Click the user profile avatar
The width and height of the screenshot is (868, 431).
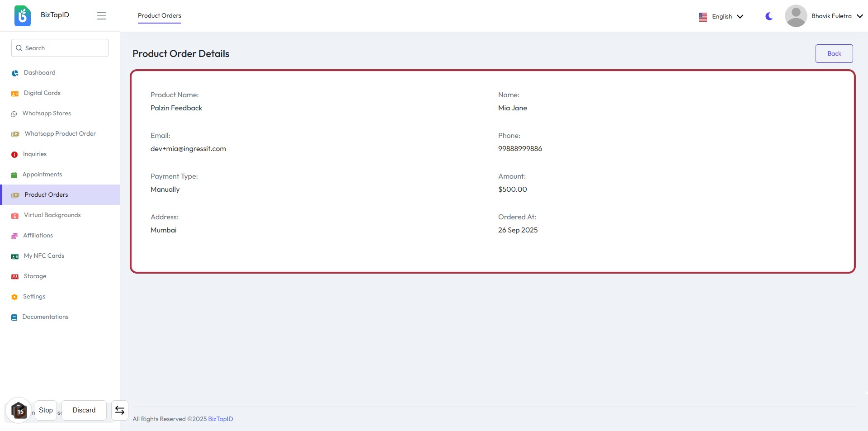(796, 16)
